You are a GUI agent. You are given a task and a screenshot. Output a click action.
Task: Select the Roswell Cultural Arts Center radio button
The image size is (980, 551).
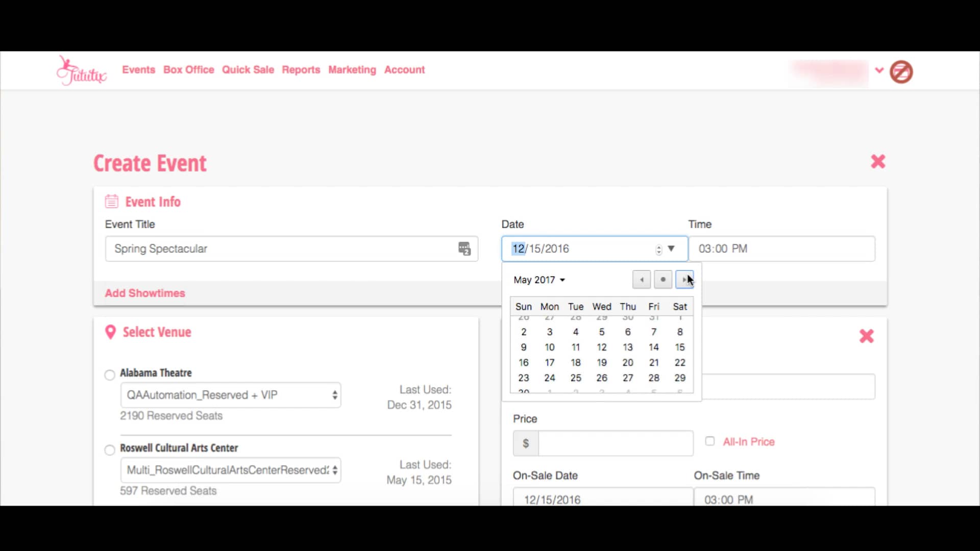[109, 450]
